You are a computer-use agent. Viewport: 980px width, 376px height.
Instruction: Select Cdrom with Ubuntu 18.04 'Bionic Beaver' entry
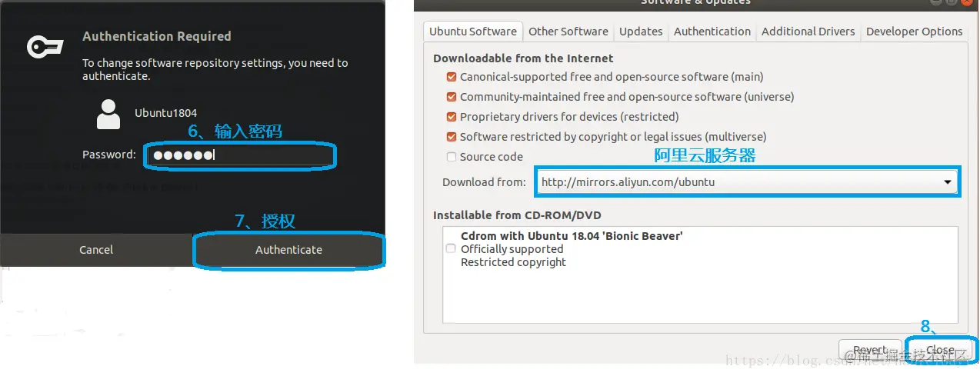[x=572, y=236]
